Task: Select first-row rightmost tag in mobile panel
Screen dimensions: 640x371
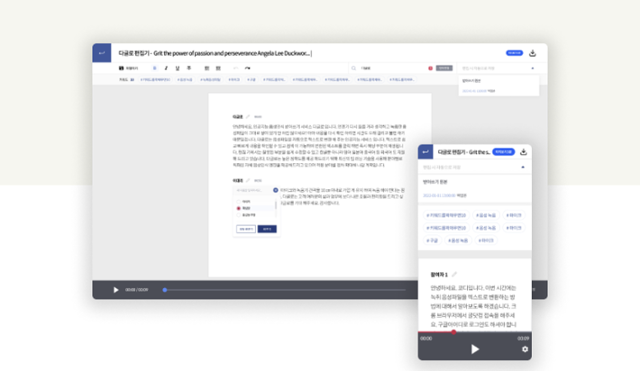Action: (x=513, y=215)
